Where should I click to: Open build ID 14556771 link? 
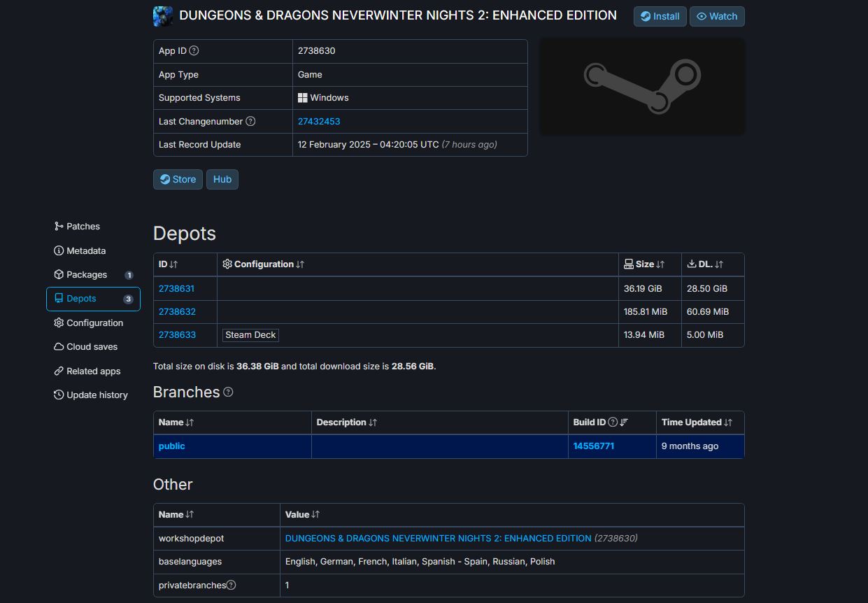coord(594,446)
